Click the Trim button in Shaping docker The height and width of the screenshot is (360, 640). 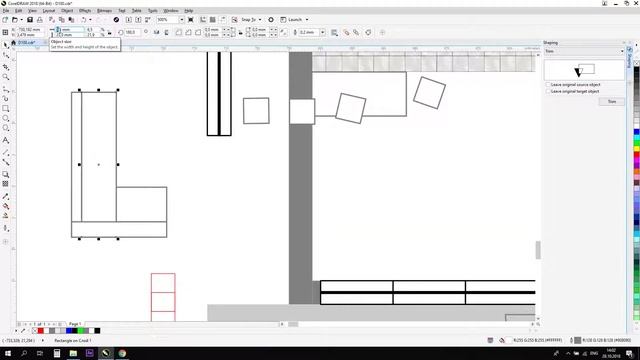pyautogui.click(x=611, y=102)
